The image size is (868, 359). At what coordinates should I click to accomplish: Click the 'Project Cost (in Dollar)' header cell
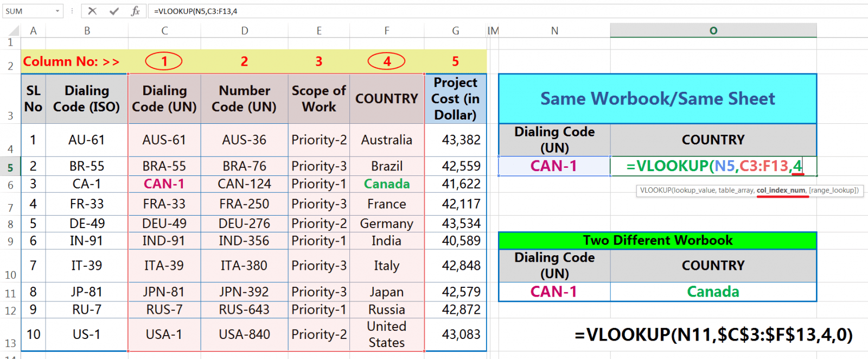456,99
